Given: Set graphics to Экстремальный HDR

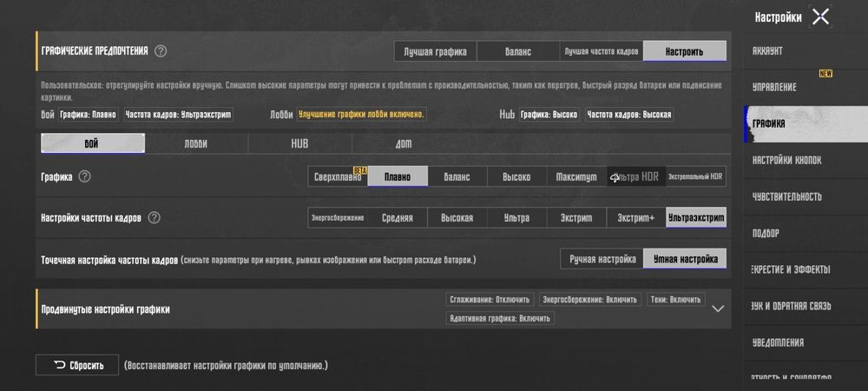Looking at the screenshot, I should (x=696, y=176).
